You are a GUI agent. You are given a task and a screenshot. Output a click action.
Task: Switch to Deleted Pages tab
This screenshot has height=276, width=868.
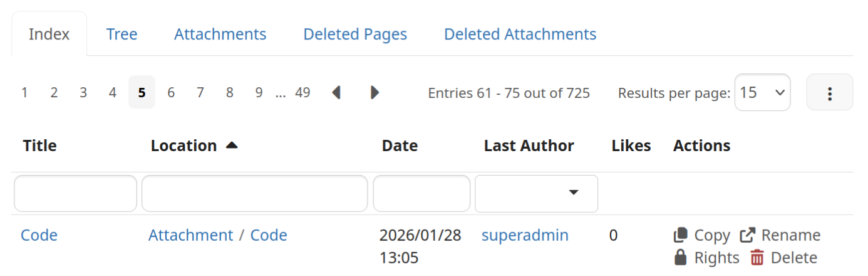coord(355,34)
